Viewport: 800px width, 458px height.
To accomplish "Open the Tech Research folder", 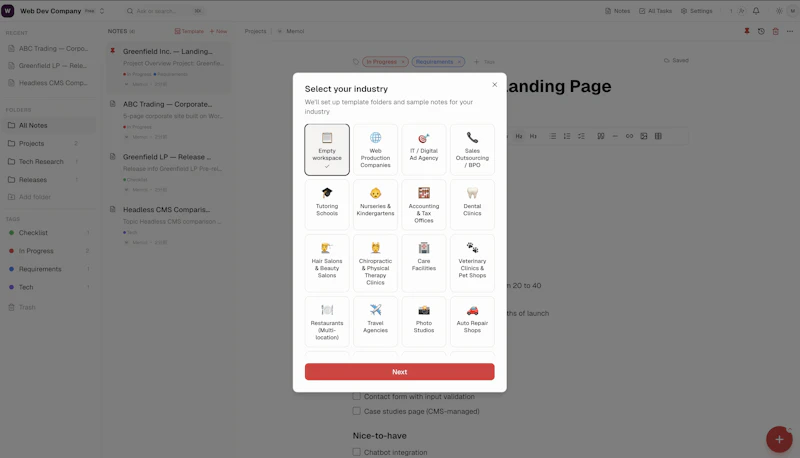I will click(49, 162).
